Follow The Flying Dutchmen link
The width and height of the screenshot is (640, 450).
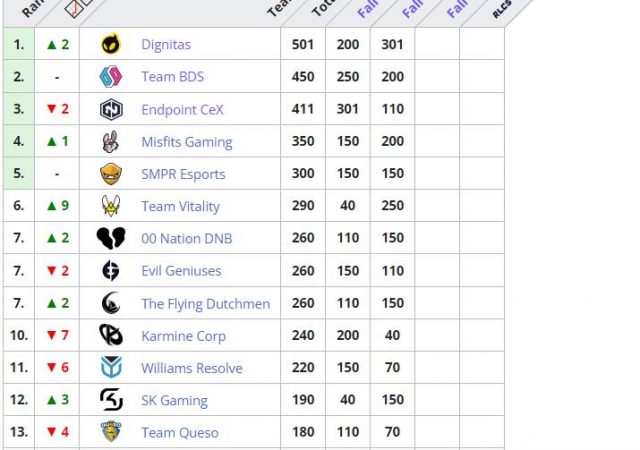click(x=205, y=304)
